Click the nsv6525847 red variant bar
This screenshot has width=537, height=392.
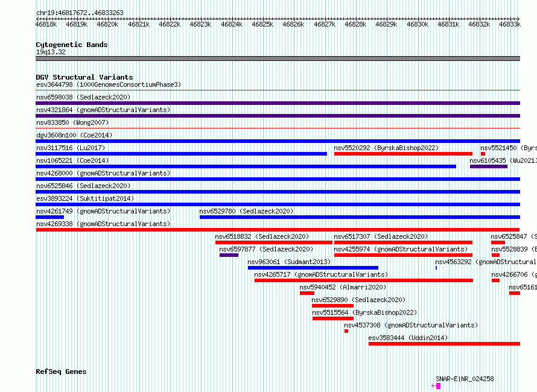click(x=498, y=242)
